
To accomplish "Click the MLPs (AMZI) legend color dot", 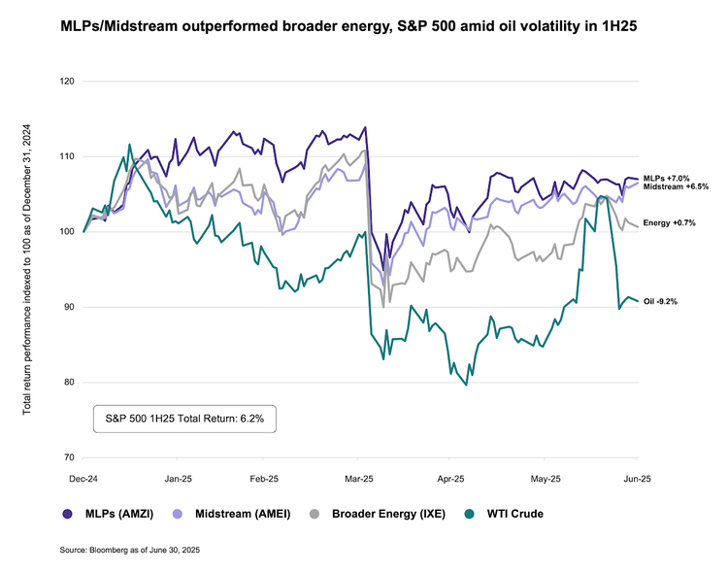I will click(67, 514).
